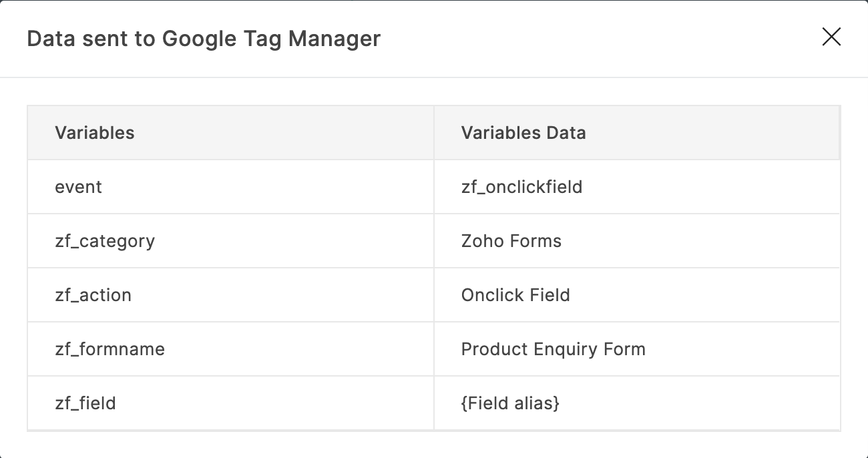Select the "zf_category" variable cell

click(105, 241)
